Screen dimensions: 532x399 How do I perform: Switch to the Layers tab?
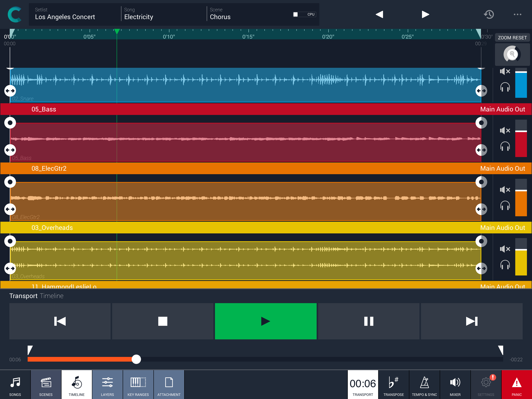107,385
